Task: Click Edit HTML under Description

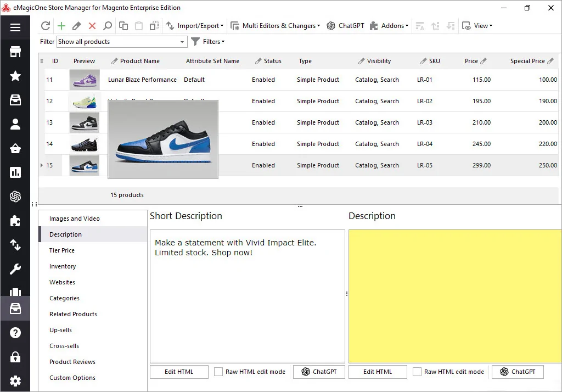Action: coord(378,372)
